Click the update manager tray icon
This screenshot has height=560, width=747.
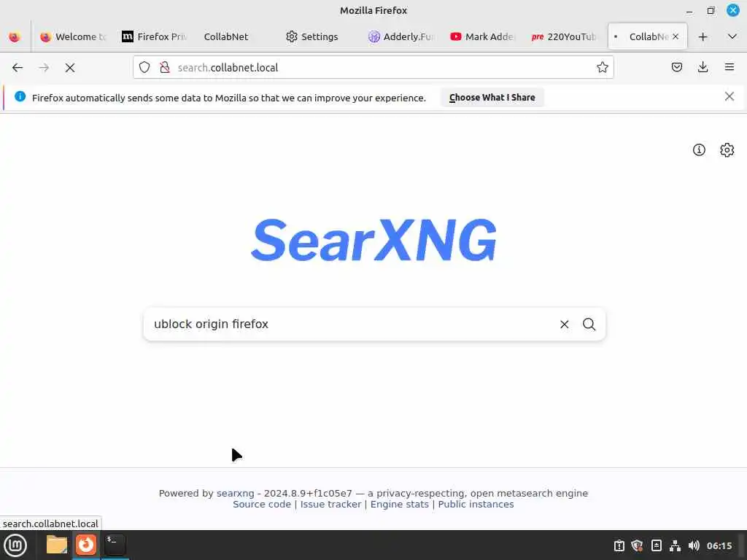pos(619,545)
